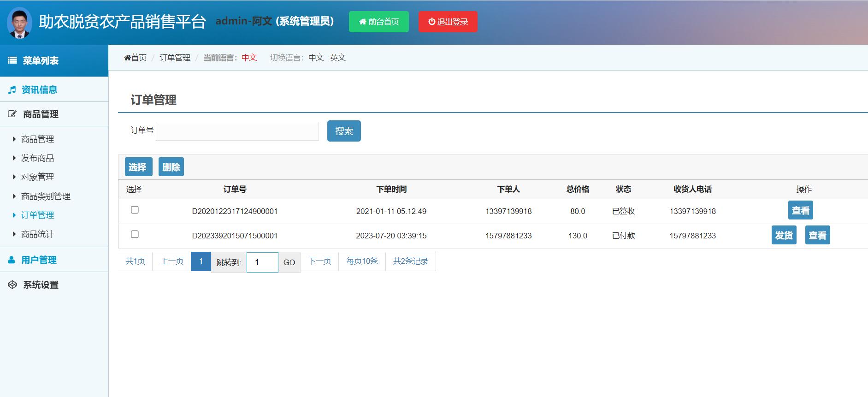This screenshot has width=868, height=397.
Task: Select the 订单管理 submenu item
Action: tap(37, 215)
